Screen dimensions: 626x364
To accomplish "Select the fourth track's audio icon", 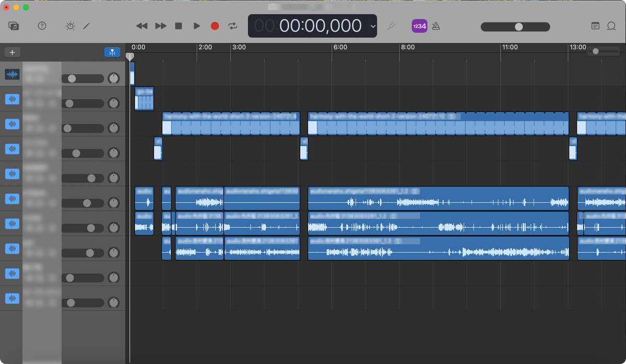I will point(13,149).
